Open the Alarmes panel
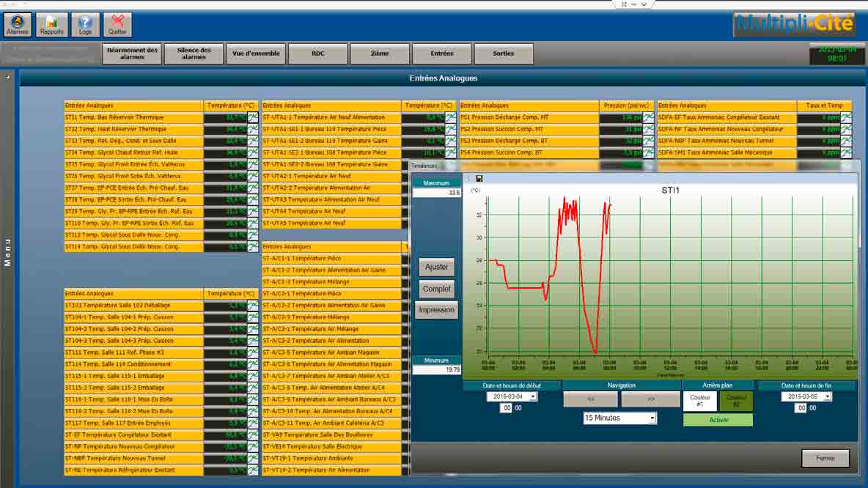This screenshot has width=868, height=488. (x=17, y=24)
